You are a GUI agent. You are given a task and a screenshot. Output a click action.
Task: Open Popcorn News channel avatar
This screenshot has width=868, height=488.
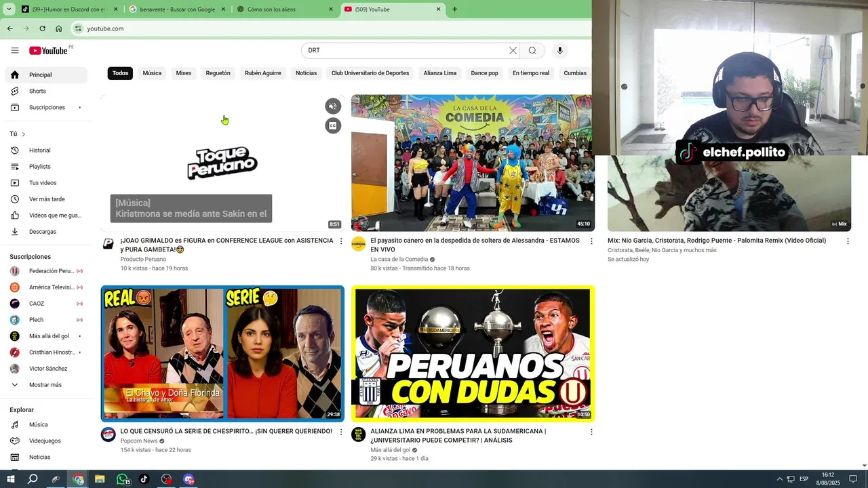[108, 434]
